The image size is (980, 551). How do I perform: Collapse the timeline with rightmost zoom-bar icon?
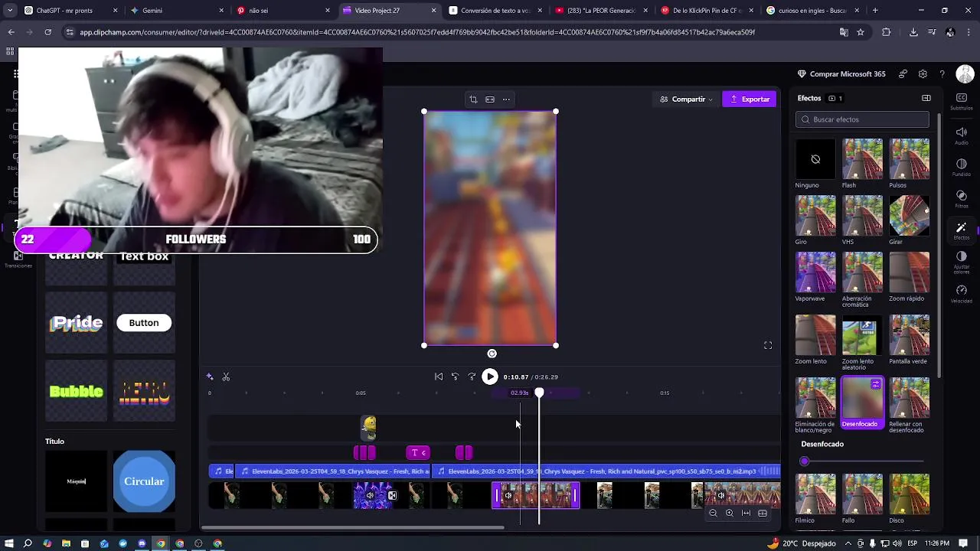(763, 514)
